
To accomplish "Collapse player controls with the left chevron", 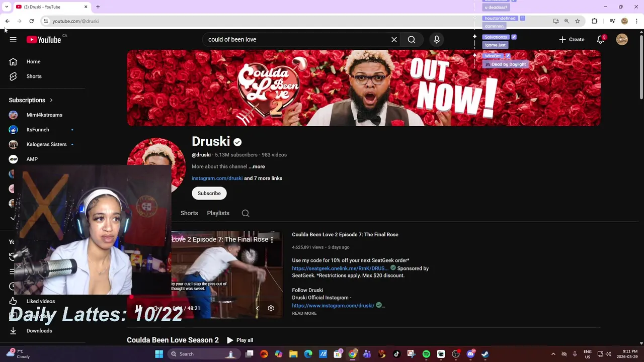I will click(x=257, y=308).
